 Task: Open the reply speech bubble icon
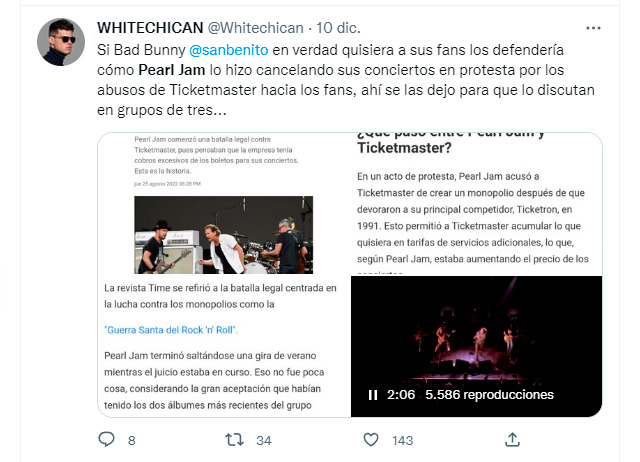pyautogui.click(x=107, y=440)
